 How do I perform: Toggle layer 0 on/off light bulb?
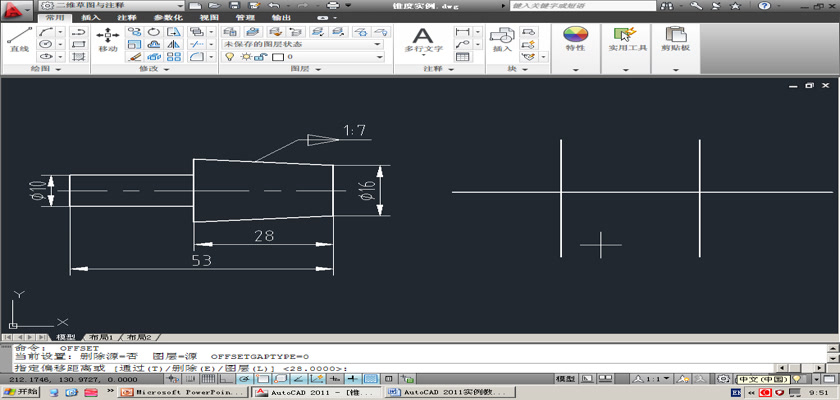pos(229,56)
